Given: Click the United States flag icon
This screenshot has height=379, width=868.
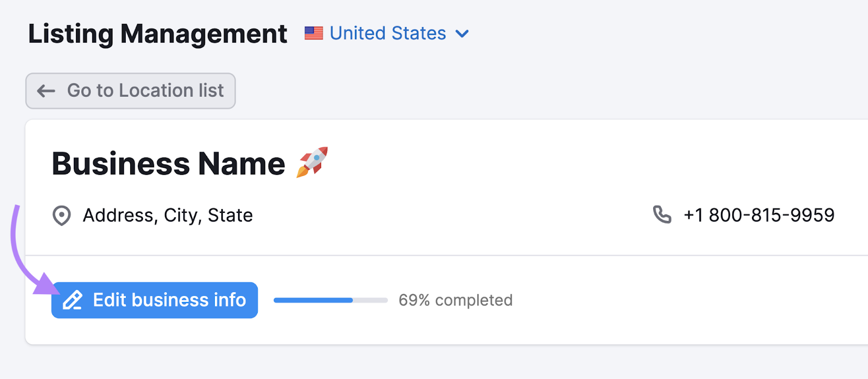Looking at the screenshot, I should click(314, 34).
